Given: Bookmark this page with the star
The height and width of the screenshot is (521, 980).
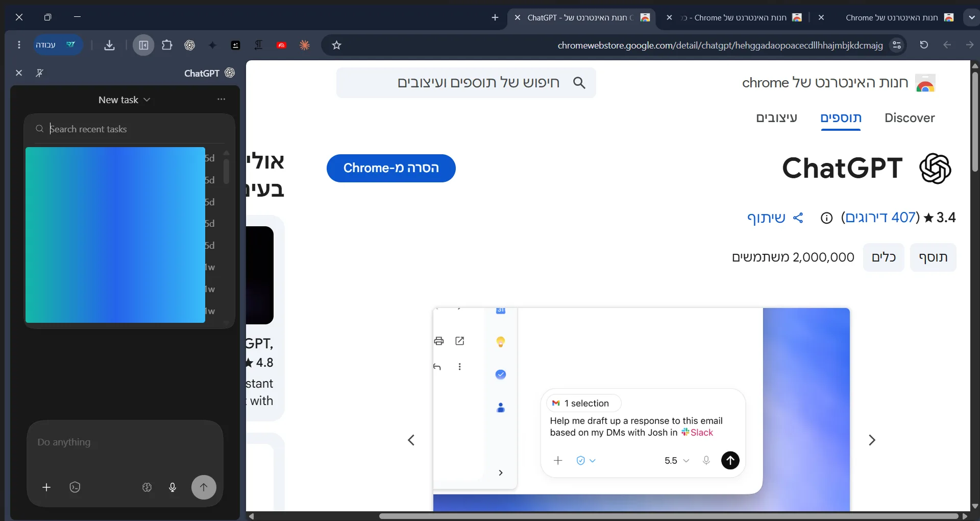Looking at the screenshot, I should coord(336,45).
